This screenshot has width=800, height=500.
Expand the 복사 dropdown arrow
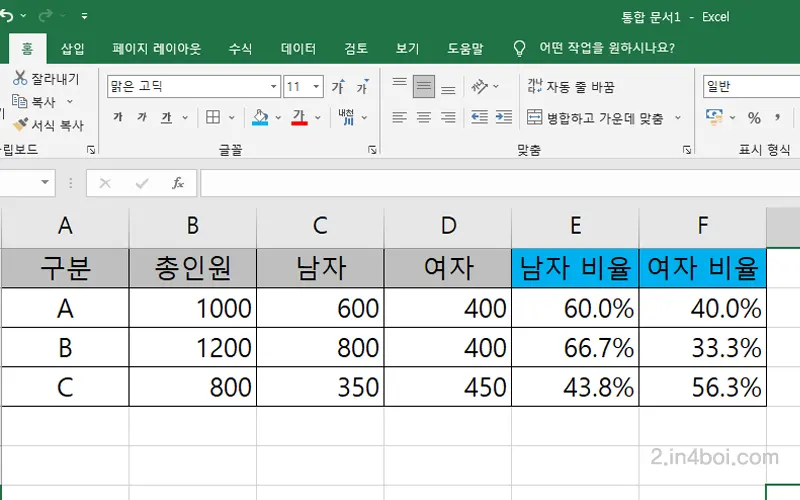pos(70,102)
